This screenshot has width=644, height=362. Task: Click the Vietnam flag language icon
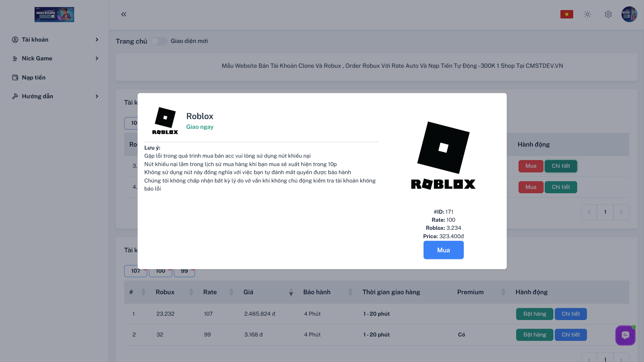[x=566, y=14]
